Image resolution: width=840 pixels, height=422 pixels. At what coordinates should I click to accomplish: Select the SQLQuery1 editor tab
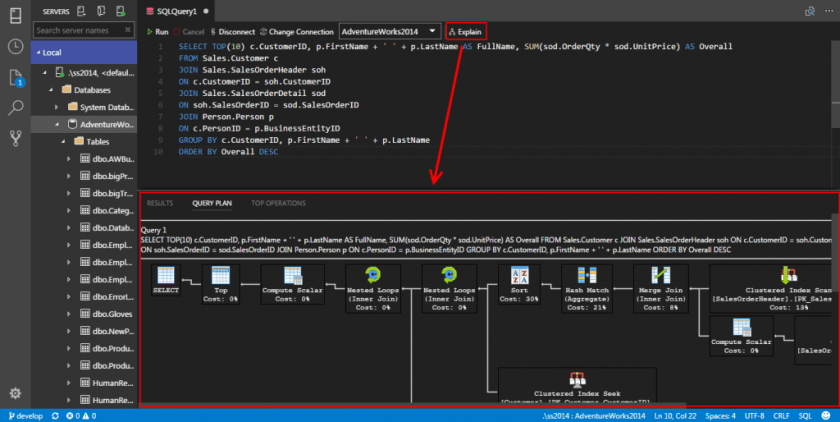click(177, 11)
